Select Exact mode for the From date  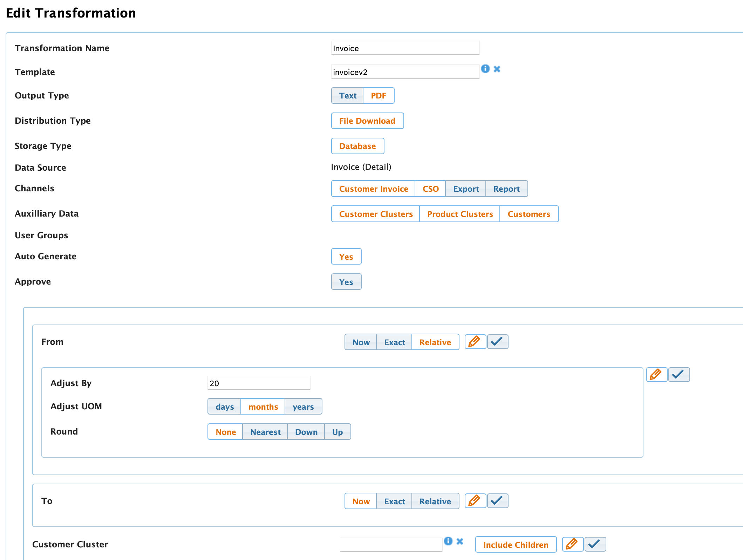click(394, 342)
